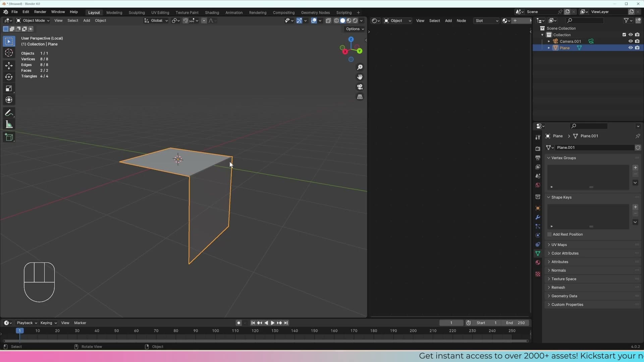This screenshot has height=362, width=644.
Task: Open the Output properties tab
Action: tap(538, 158)
